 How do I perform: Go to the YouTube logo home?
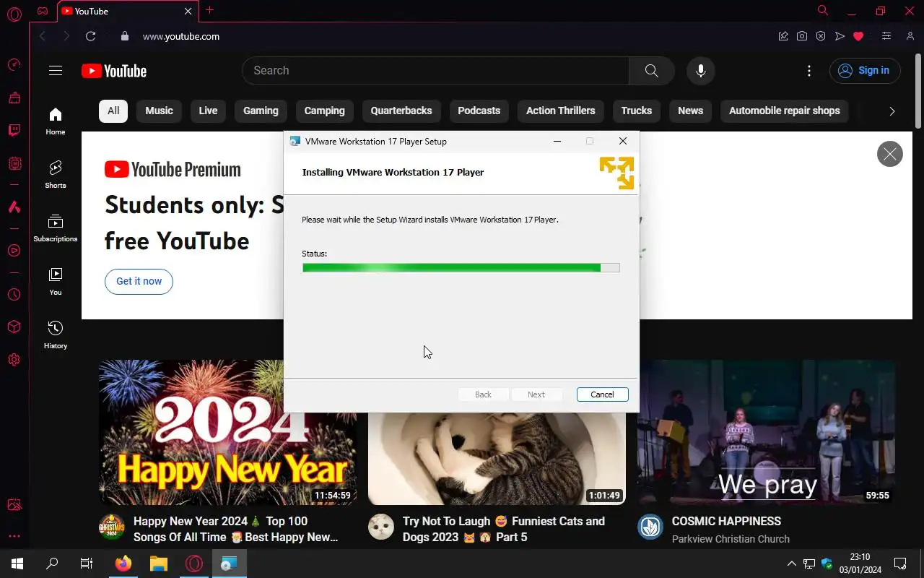point(114,71)
